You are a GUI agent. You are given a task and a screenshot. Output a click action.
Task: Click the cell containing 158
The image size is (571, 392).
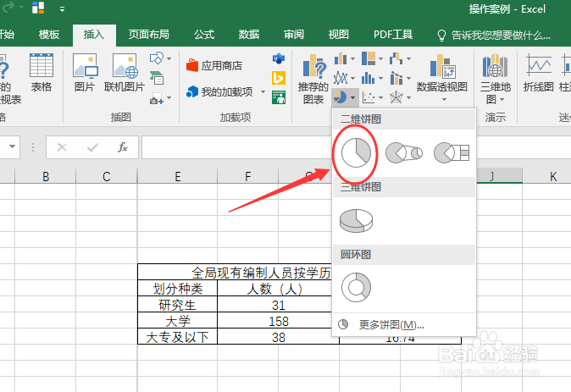(x=278, y=321)
